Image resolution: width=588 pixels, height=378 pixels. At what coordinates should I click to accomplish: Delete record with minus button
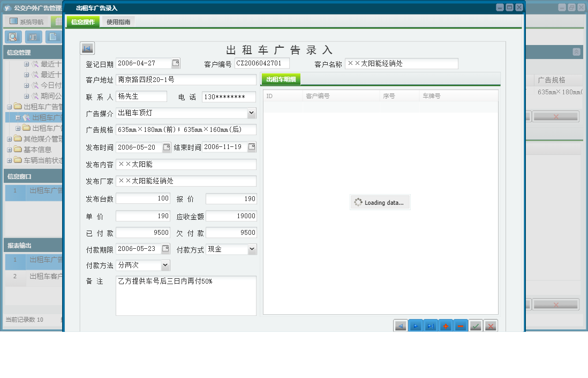click(461, 326)
